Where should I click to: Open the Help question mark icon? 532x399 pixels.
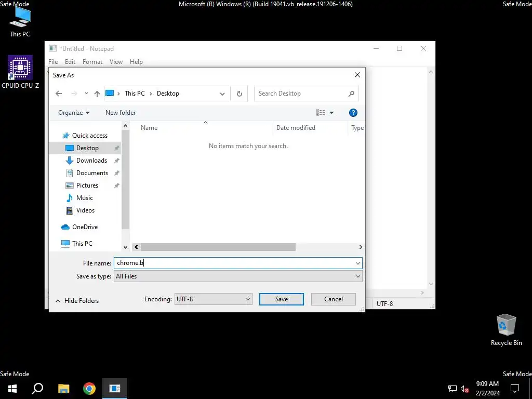point(353,113)
